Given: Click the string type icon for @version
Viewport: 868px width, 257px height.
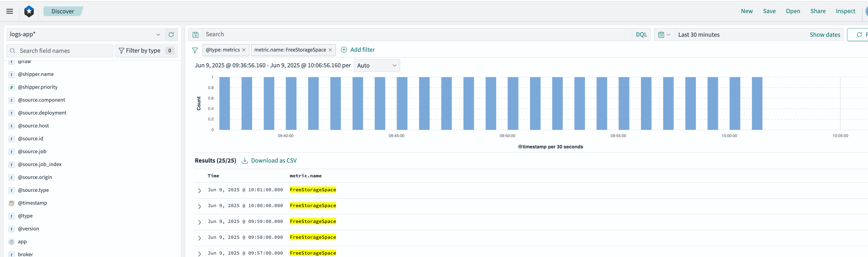Looking at the screenshot, I should [x=12, y=229].
